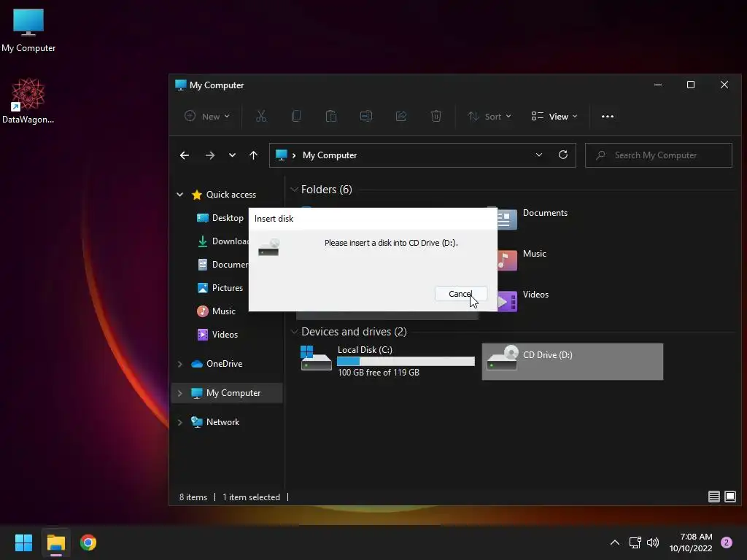The image size is (747, 560).
Task: Select OneDrive in navigation pane
Action: coord(217,364)
